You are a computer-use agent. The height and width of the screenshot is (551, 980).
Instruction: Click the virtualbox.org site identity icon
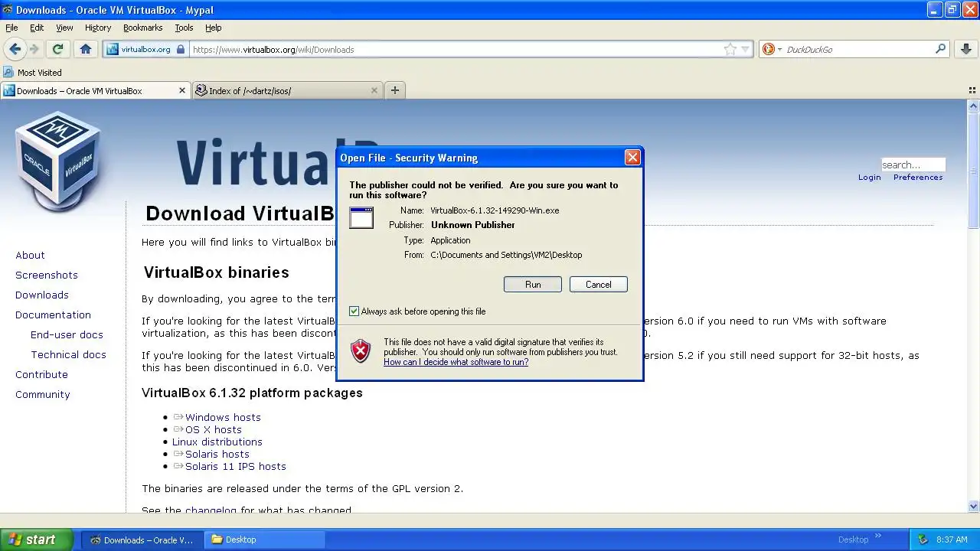click(x=145, y=49)
